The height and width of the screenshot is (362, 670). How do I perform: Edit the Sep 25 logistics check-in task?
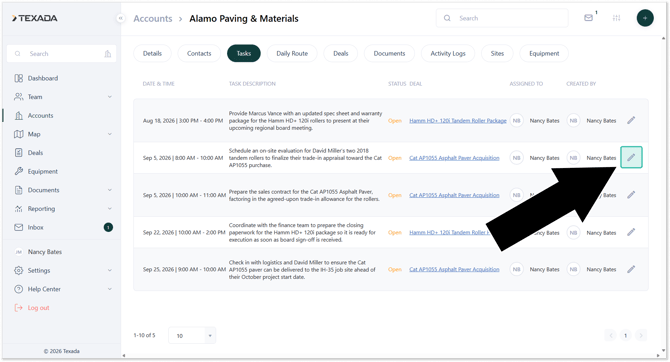coord(631,269)
